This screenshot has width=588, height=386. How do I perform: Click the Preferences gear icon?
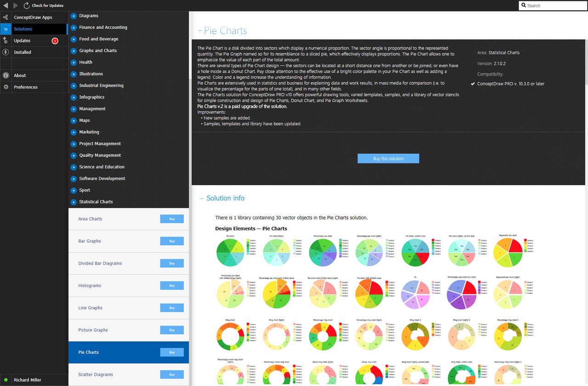6,87
